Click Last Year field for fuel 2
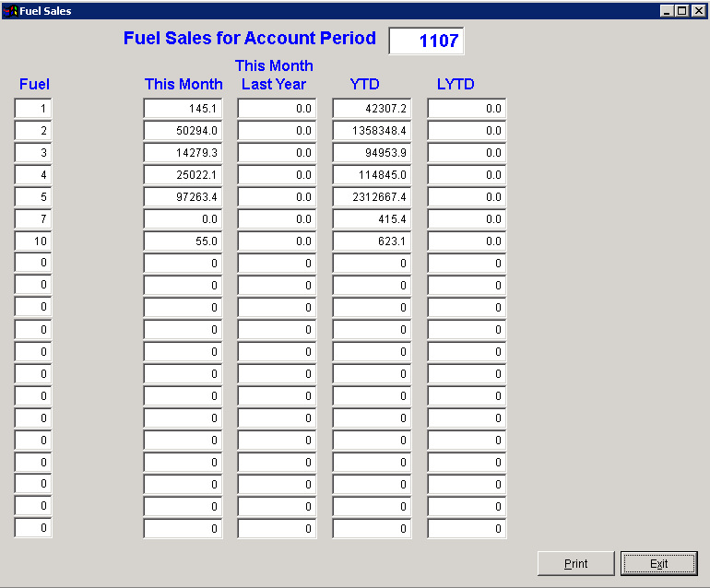 [277, 131]
